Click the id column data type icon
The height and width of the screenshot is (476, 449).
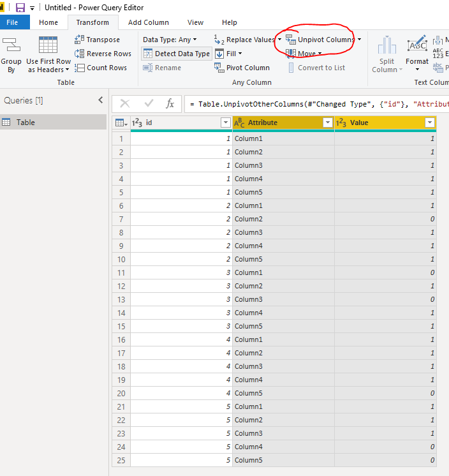tap(137, 123)
